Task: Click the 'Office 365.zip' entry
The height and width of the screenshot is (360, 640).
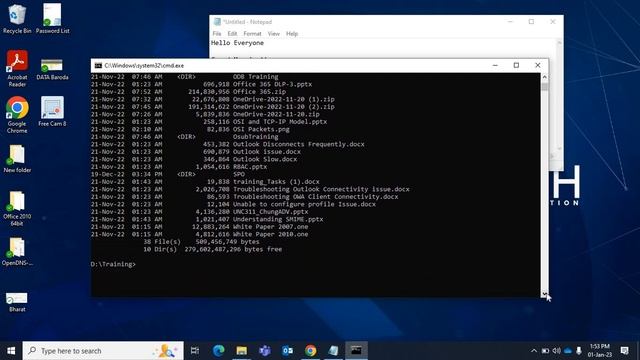Action: click(260, 92)
